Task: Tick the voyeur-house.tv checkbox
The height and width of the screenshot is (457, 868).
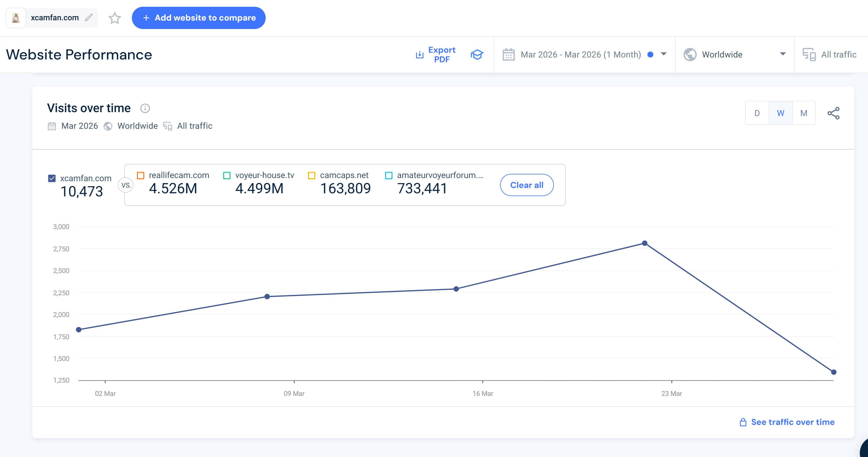Action: pyautogui.click(x=227, y=176)
